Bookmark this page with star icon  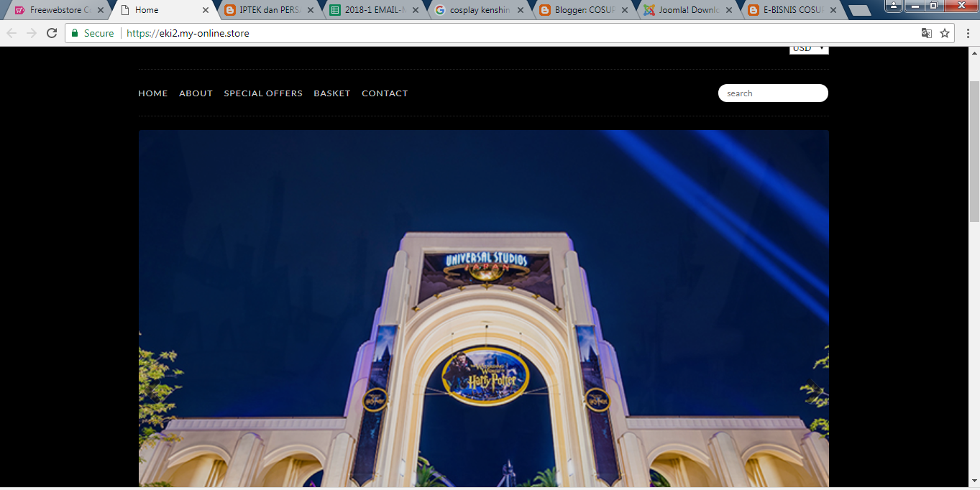(945, 33)
